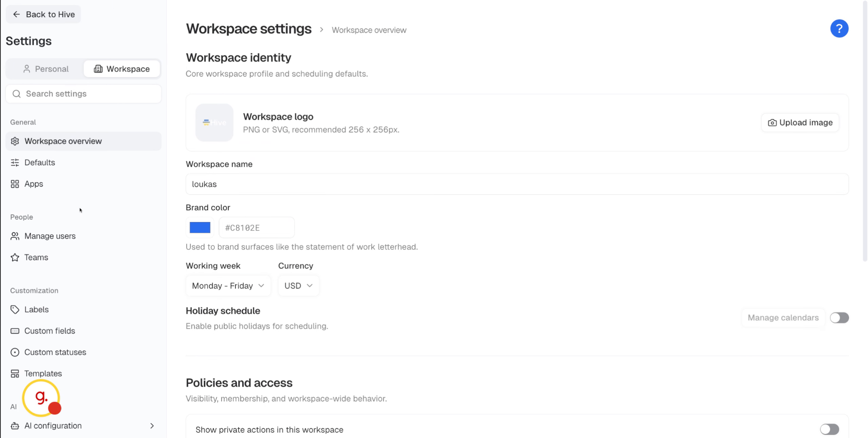
Task: Click the Search settings input
Action: pos(84,94)
